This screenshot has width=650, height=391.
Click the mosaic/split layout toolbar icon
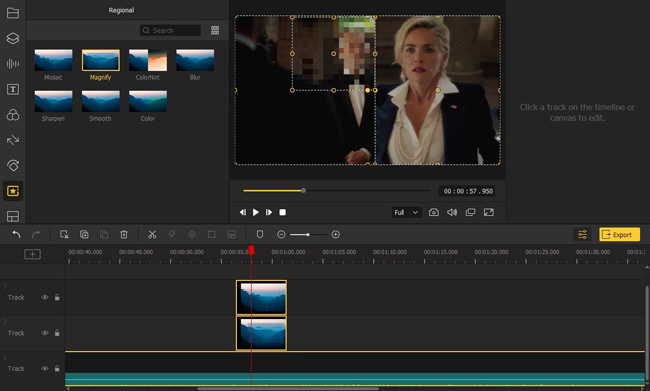(231, 235)
